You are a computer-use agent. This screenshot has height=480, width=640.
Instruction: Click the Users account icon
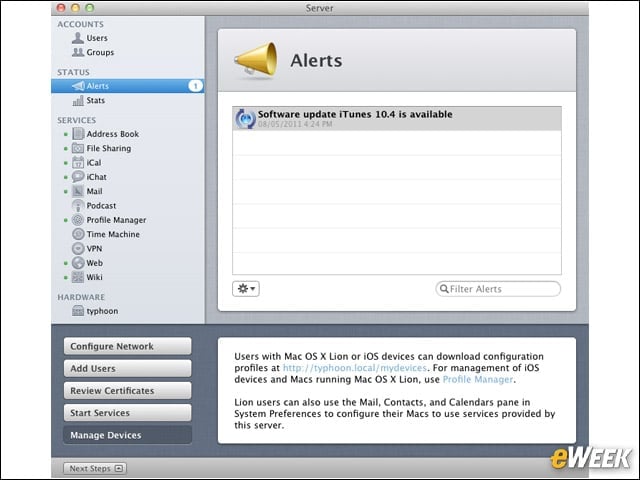[x=78, y=38]
